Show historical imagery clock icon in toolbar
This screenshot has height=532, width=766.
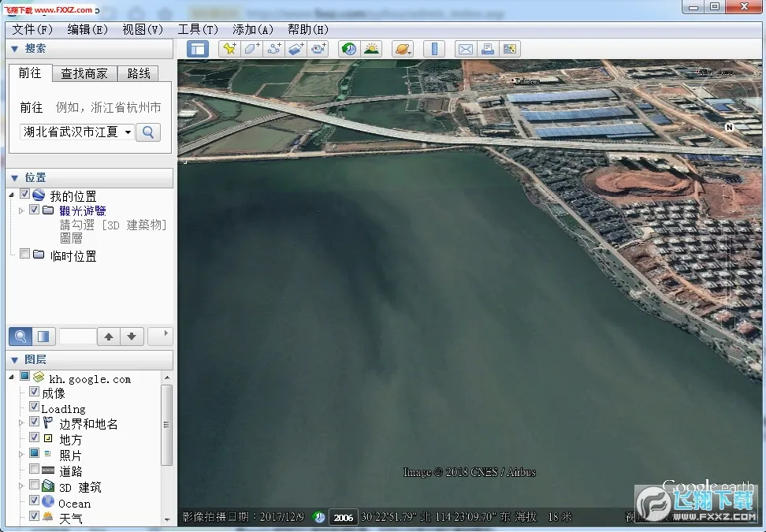click(349, 49)
